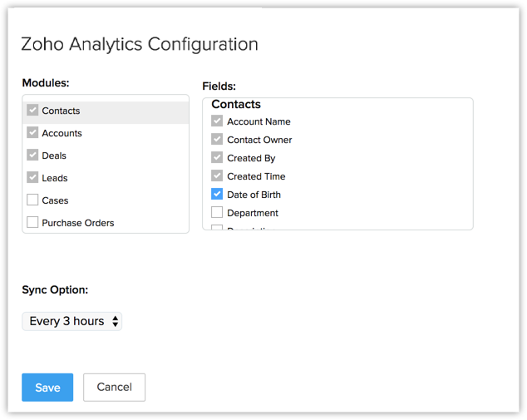Select the Purchase Orders module label
Image resolution: width=527 pixels, height=420 pixels.
click(x=78, y=223)
